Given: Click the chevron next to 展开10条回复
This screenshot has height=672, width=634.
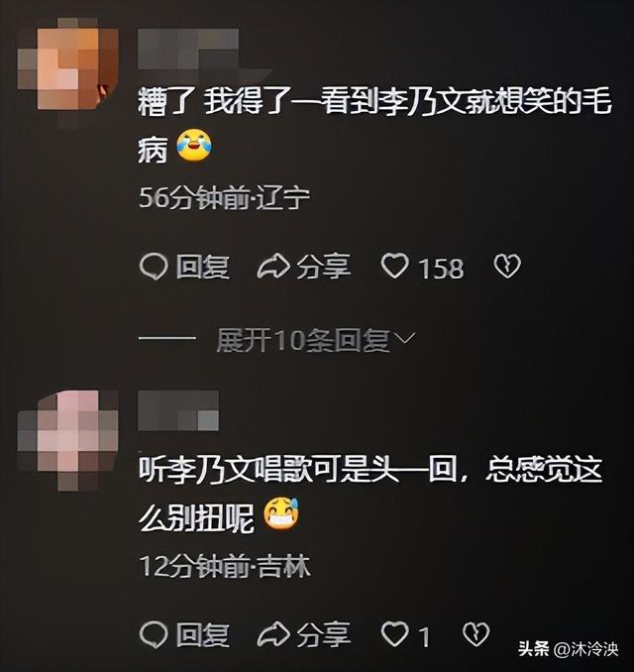Looking at the screenshot, I should [x=404, y=339].
